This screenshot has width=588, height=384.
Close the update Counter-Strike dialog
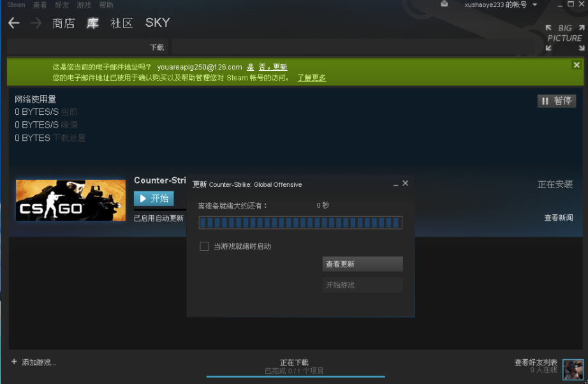point(406,183)
